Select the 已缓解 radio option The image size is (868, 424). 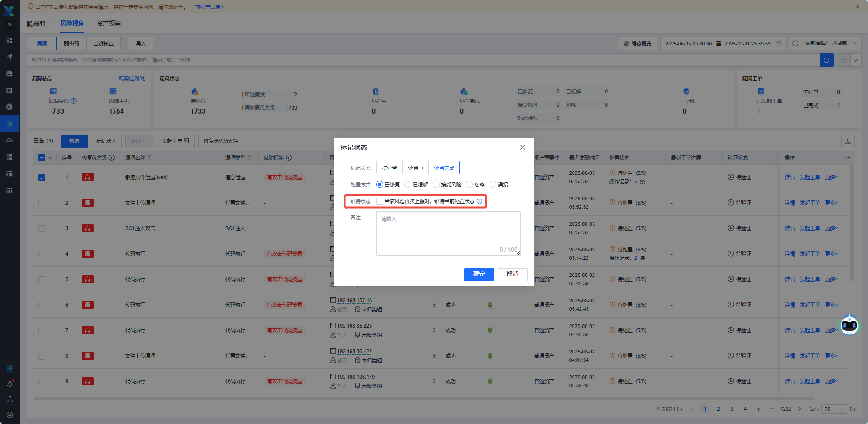408,185
